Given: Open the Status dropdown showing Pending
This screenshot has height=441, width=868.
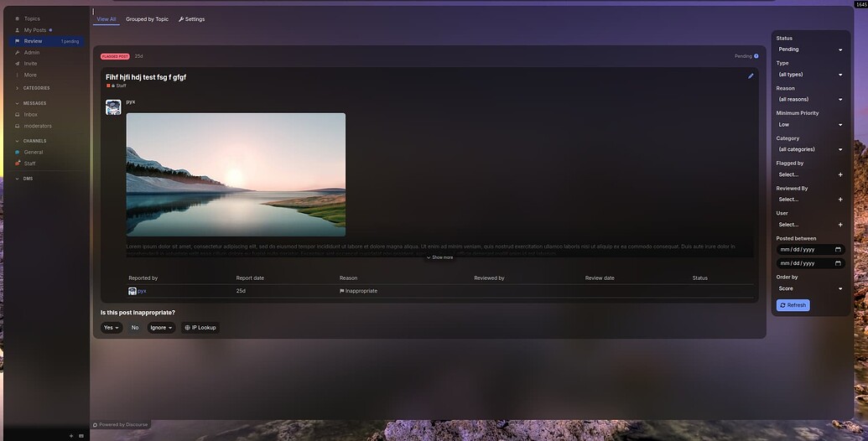Looking at the screenshot, I should point(810,49).
